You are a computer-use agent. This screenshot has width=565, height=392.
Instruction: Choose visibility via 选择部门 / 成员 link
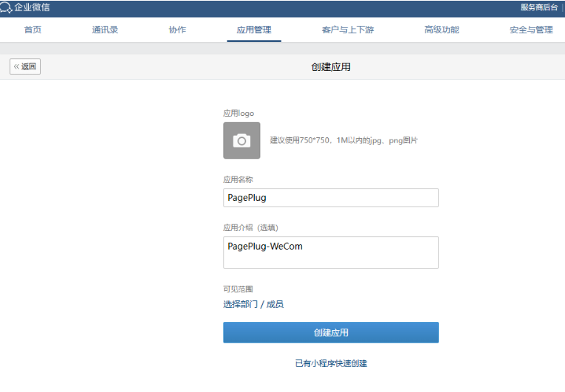point(253,304)
